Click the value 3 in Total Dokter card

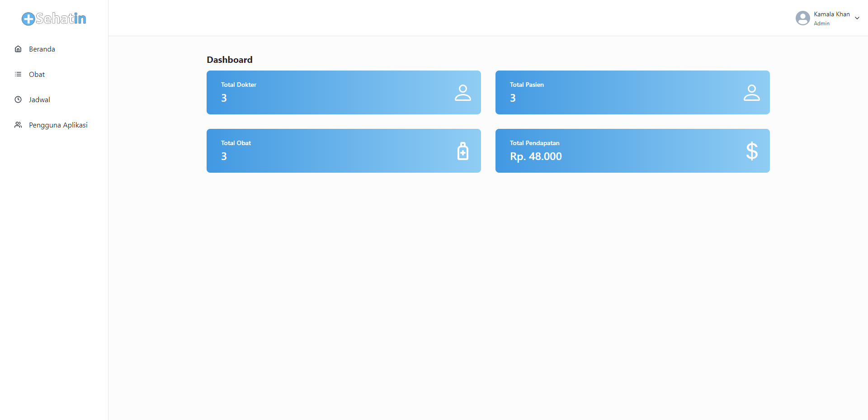pyautogui.click(x=224, y=98)
